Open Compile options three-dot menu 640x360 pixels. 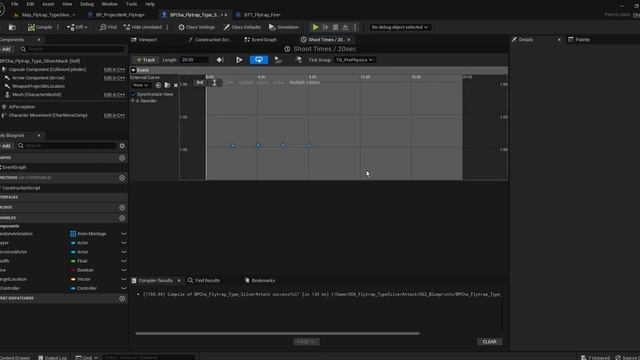click(x=58, y=27)
